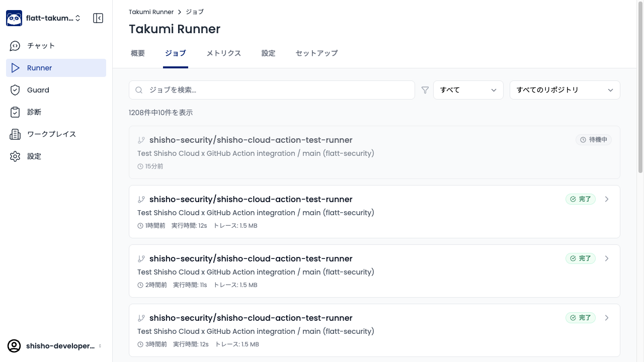Switch to the メトリクス tab
The image size is (644, 362).
pyautogui.click(x=223, y=53)
